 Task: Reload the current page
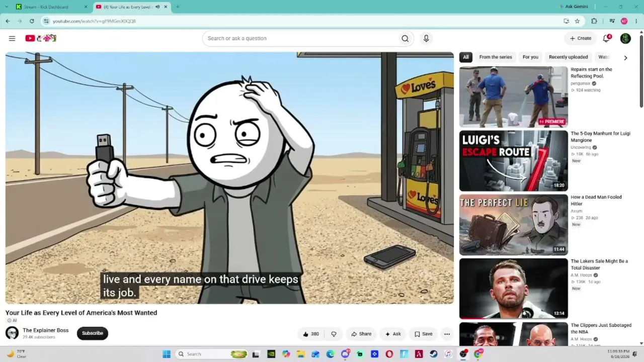(x=32, y=21)
